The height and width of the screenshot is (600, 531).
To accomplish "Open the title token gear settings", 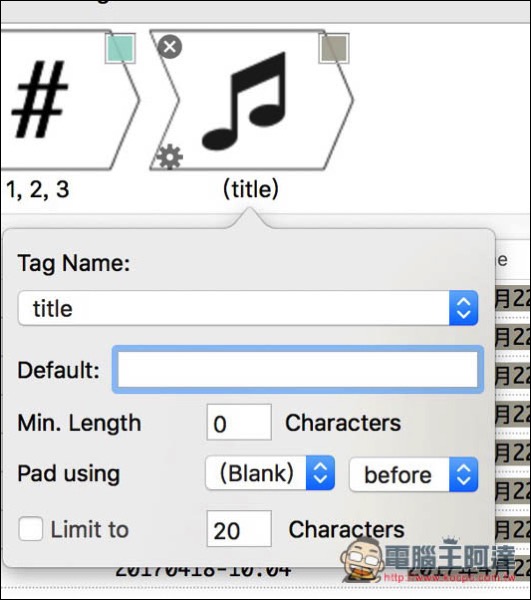I will (170, 157).
